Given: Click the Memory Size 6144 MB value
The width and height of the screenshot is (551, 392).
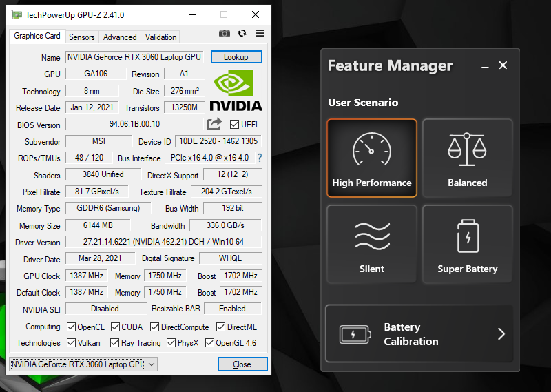Looking at the screenshot, I should tap(98, 225).
